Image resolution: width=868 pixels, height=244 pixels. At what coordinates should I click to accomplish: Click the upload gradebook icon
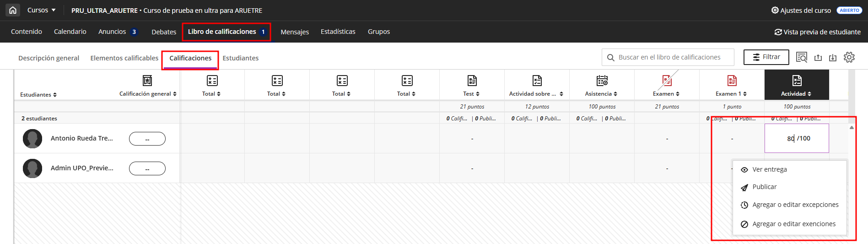point(818,58)
